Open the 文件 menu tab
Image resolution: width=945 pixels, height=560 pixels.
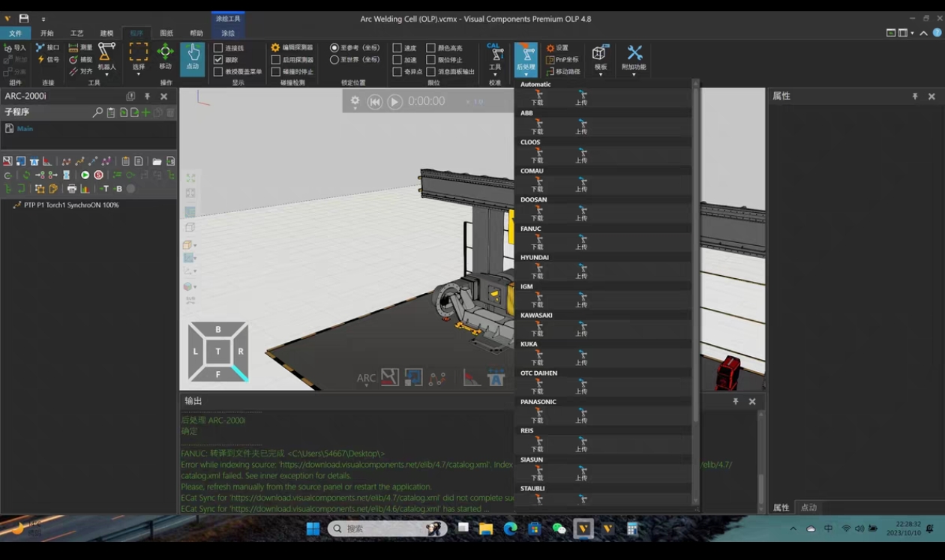16,33
